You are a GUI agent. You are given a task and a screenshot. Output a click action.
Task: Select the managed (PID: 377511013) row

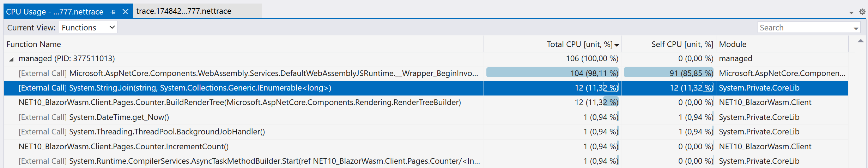(x=426, y=58)
